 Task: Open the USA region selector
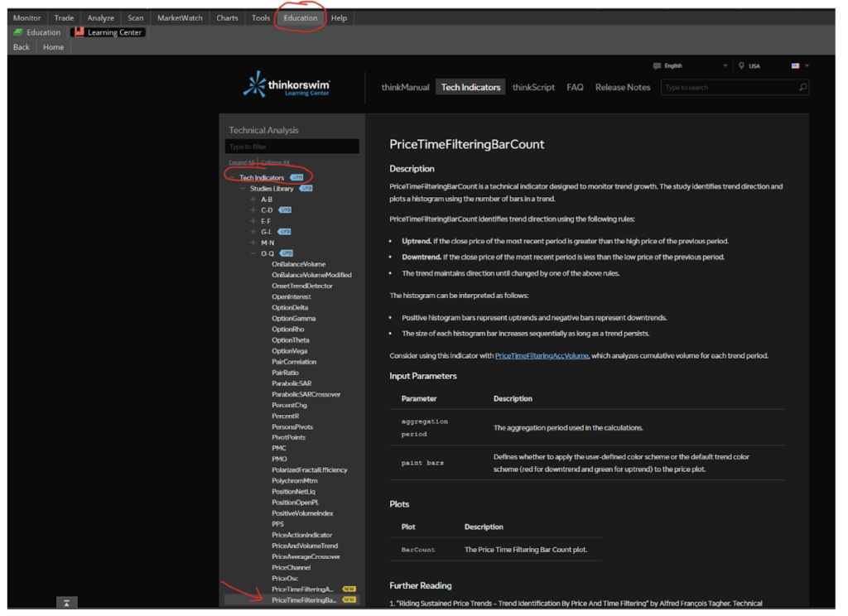pyautogui.click(x=773, y=66)
